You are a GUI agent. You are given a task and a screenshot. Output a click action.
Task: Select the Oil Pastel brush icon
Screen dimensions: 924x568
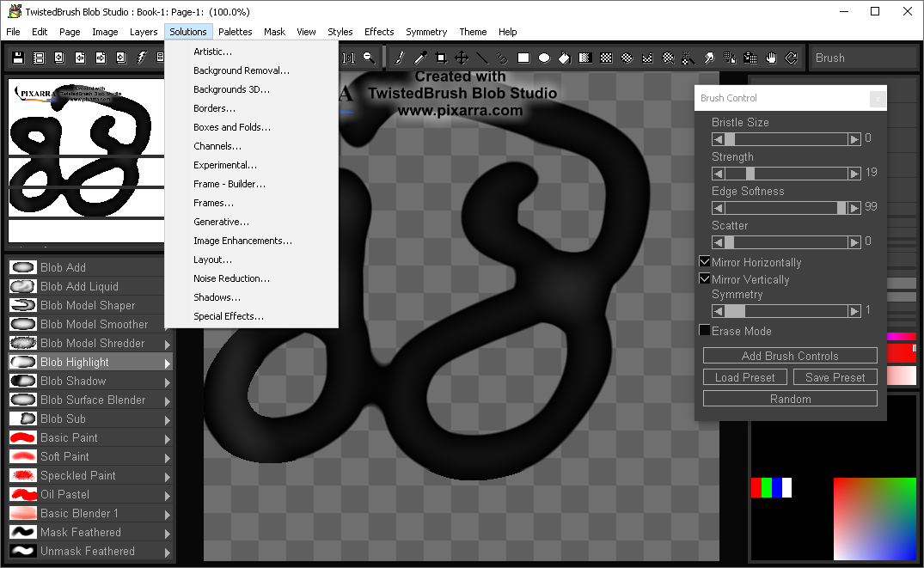coord(23,494)
